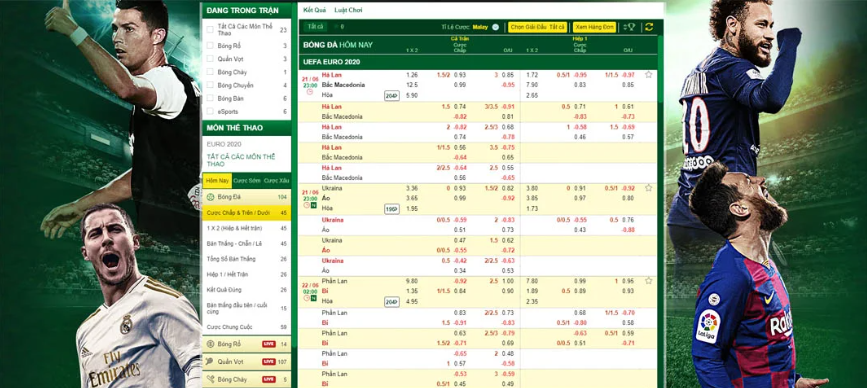
Task: Select Cược Chấp & Trên / Dưới market
Action: point(247,213)
